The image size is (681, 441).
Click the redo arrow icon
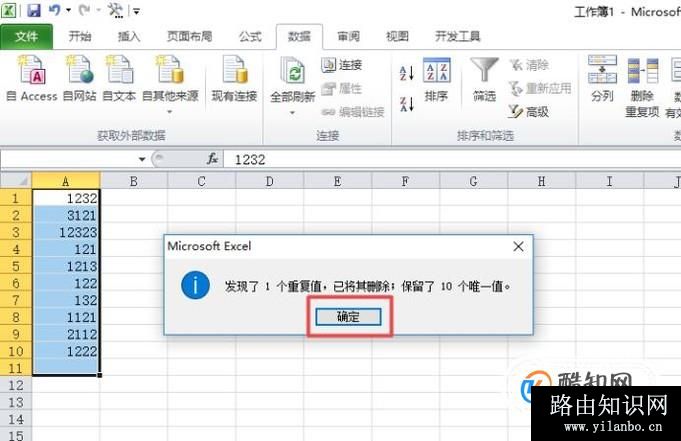[x=84, y=10]
